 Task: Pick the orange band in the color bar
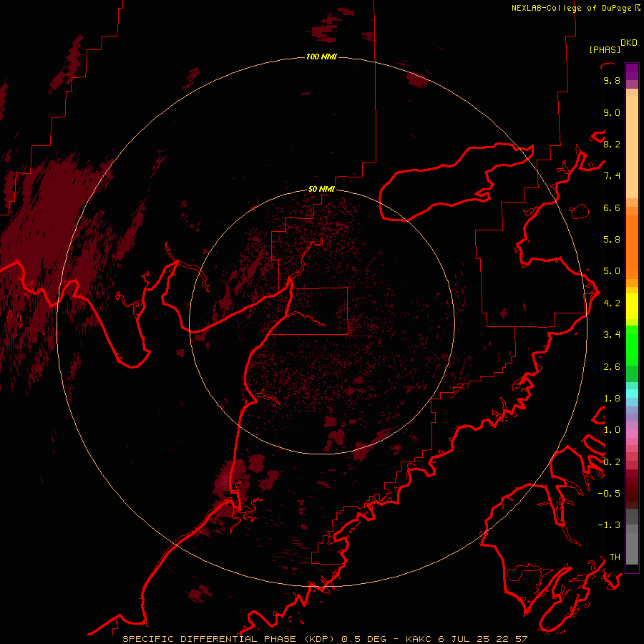coord(632,248)
